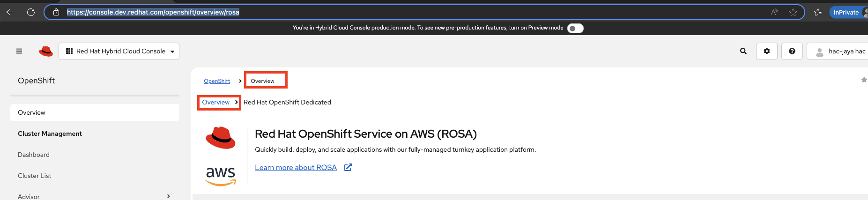Favorite this page with the star icon

click(864, 80)
